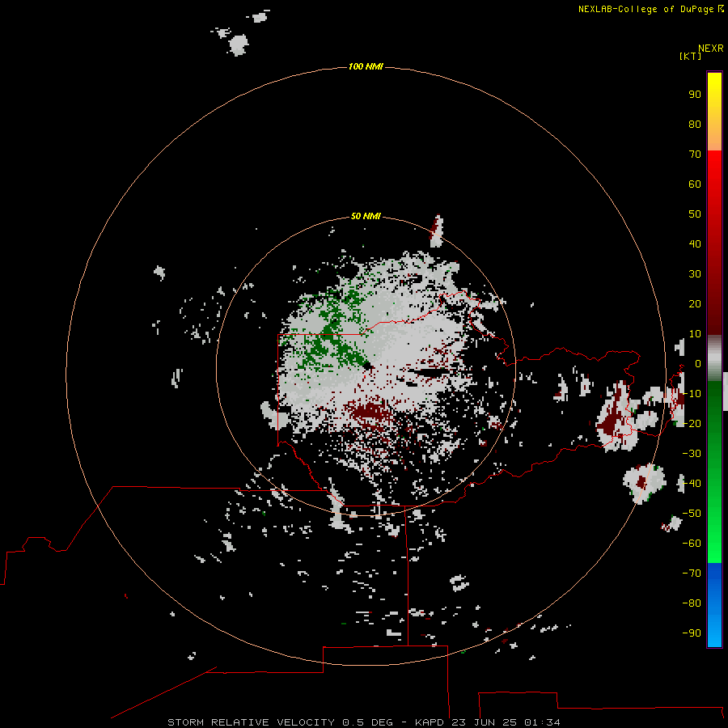Click the 60 value on the velocity scale
This screenshot has width=728, height=728.
click(695, 184)
